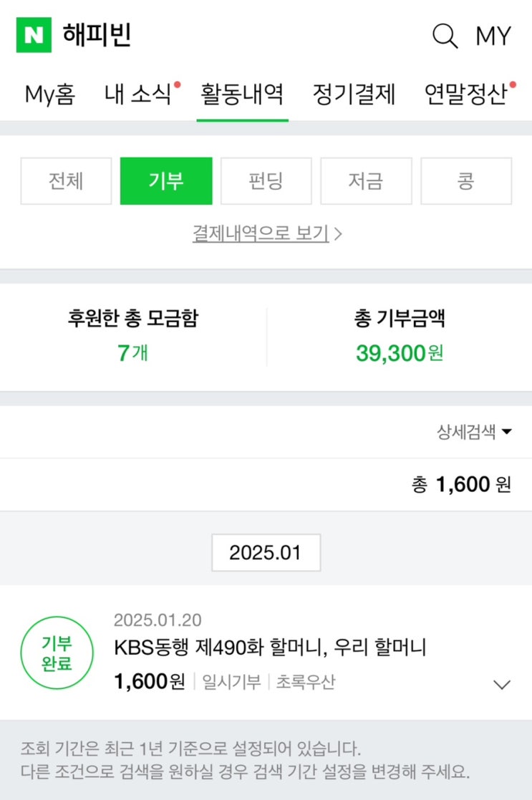
Task: Expand the KBS동행 donation entry chevron
Action: (x=502, y=685)
